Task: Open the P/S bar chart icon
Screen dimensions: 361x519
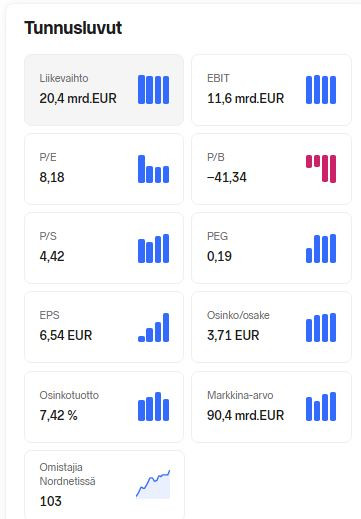Action: (x=153, y=248)
